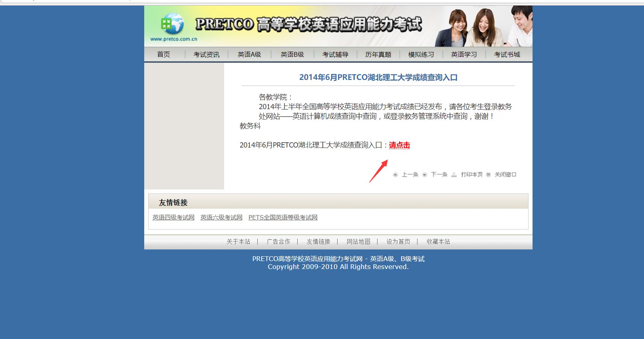The height and width of the screenshot is (339, 644).
Task: Open 网站地图 in the footer
Action: point(358,241)
